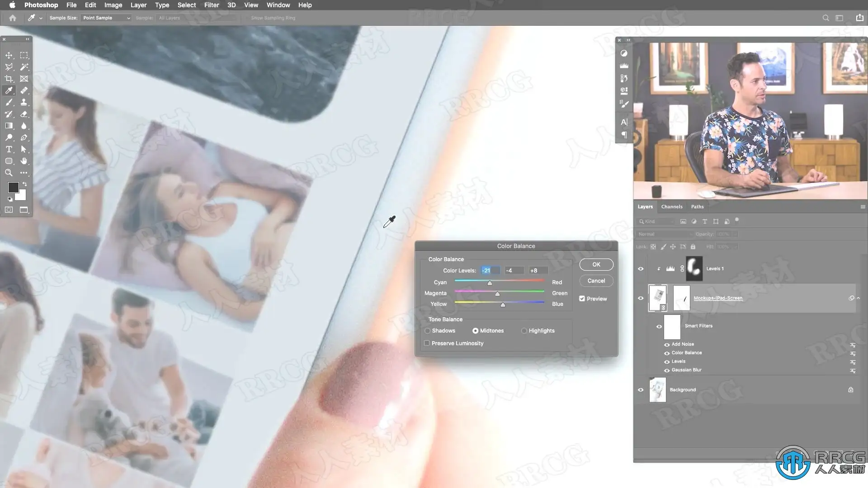Viewport: 868px width, 488px height.
Task: Click the Cyan-Red slider handle
Action: pos(490,283)
